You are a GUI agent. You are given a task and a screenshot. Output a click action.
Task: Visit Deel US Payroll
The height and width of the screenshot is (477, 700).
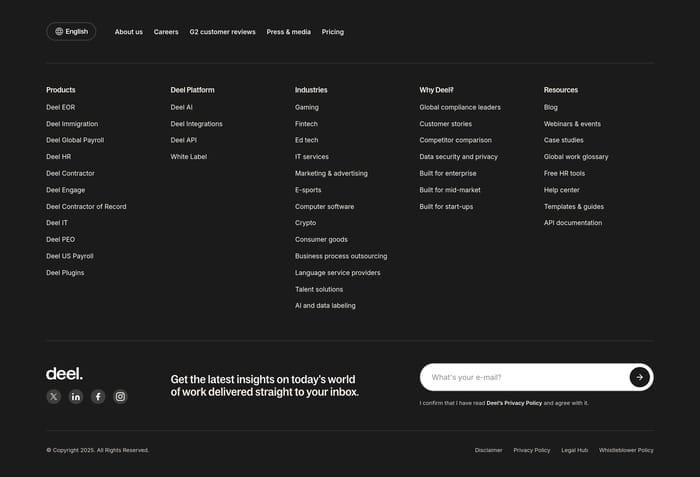click(70, 256)
